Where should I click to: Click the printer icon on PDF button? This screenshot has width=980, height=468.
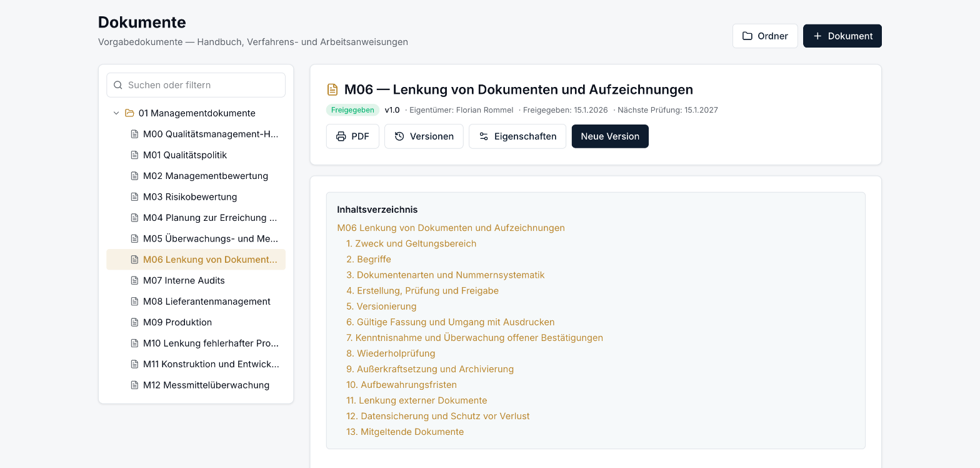pos(341,136)
